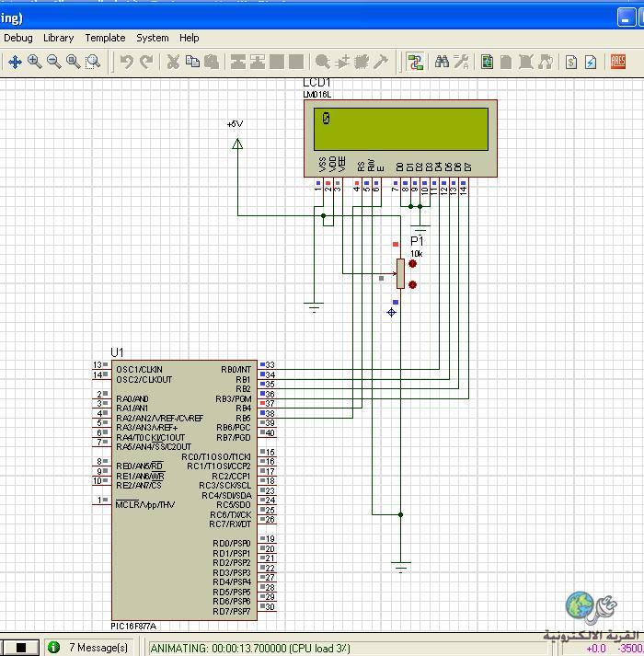Undo the last action

[126, 62]
